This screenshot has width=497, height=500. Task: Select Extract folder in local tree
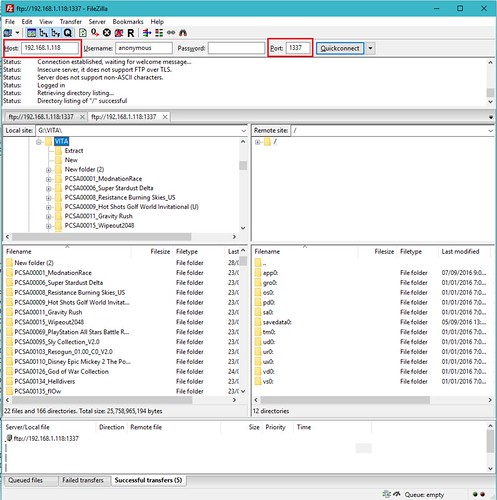point(74,151)
